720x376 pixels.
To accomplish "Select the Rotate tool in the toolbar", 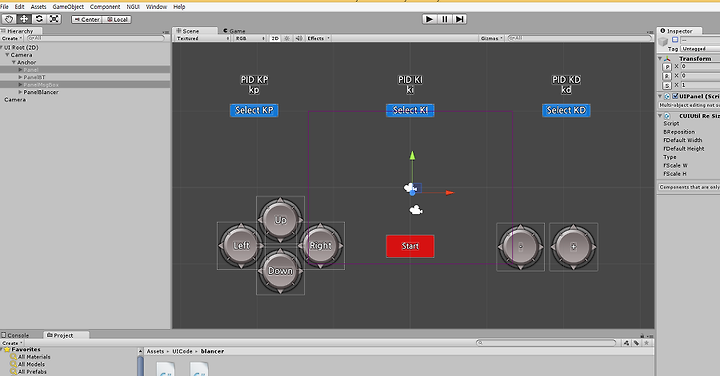I will coord(39,19).
